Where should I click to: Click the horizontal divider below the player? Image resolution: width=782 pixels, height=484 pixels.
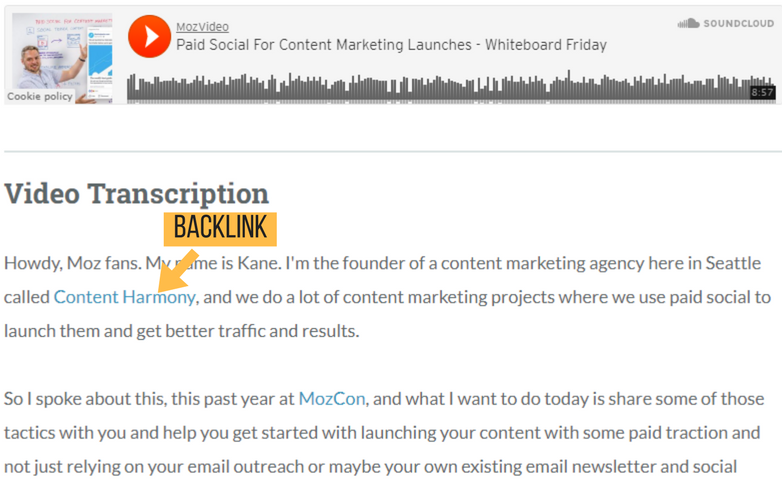(x=391, y=152)
